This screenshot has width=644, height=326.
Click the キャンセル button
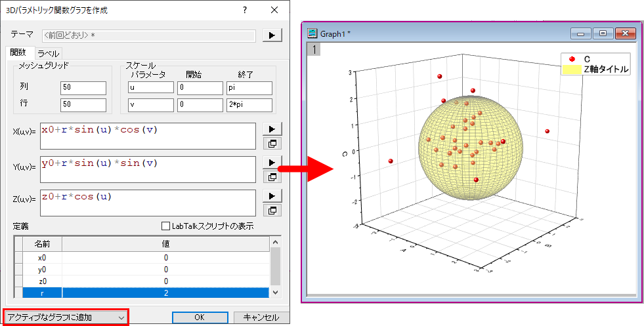tap(261, 317)
